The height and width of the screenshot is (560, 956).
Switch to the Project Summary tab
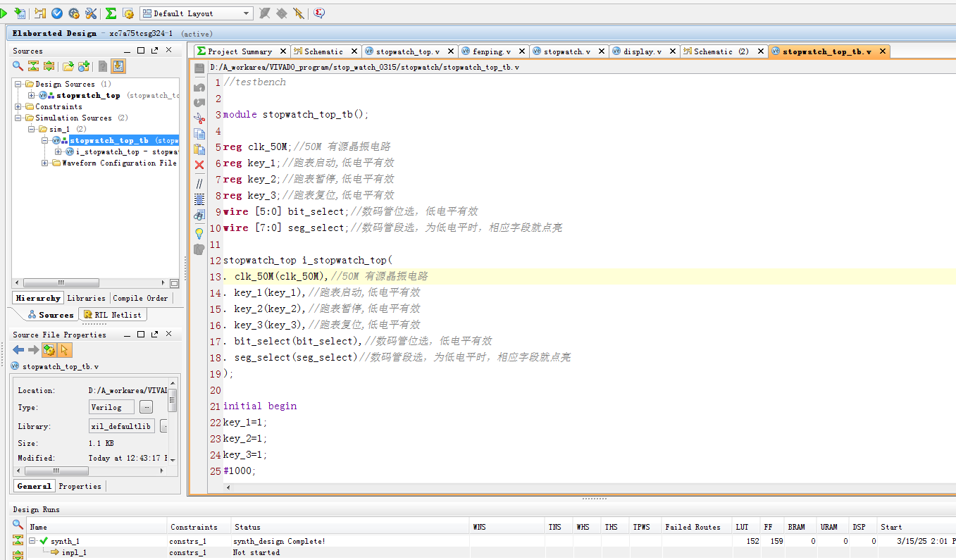[x=240, y=51]
